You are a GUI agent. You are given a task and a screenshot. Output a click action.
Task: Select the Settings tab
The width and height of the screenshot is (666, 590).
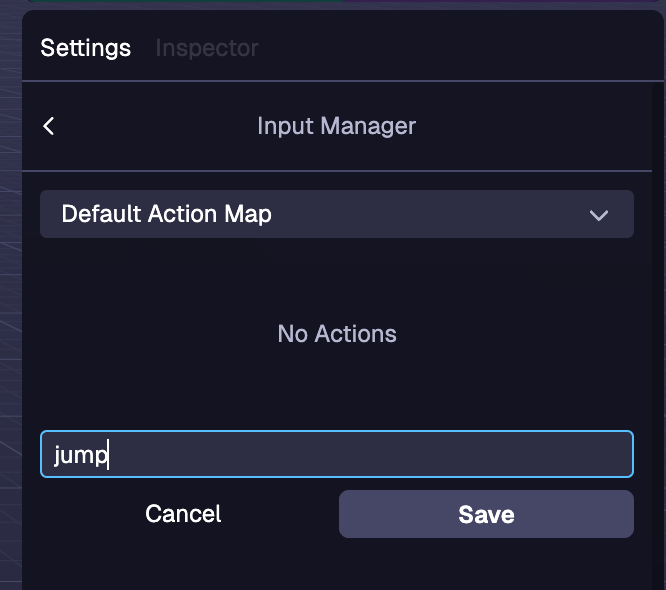86,48
